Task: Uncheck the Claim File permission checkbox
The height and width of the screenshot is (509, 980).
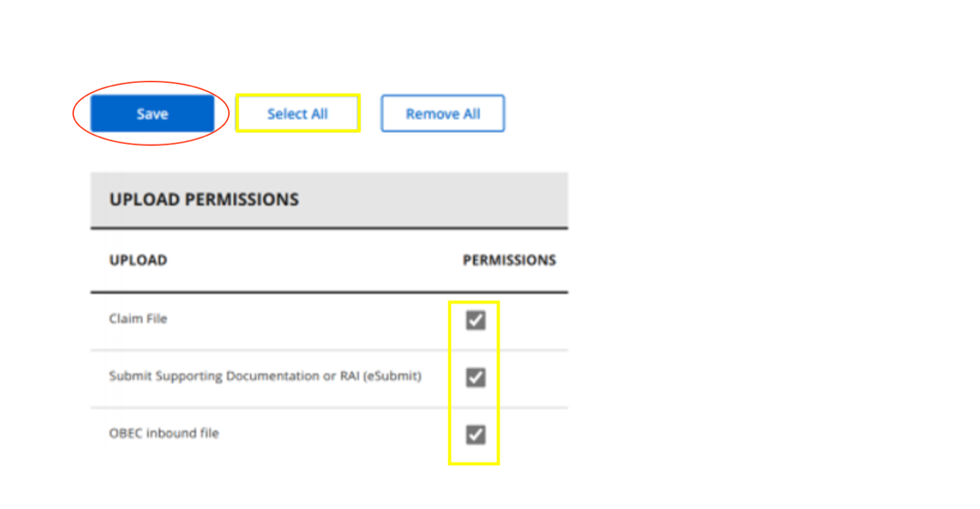Action: pos(476,320)
